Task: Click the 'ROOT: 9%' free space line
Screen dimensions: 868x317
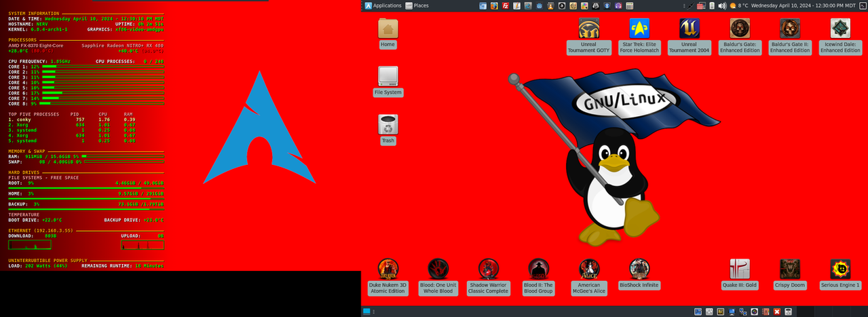Action: (x=86, y=183)
